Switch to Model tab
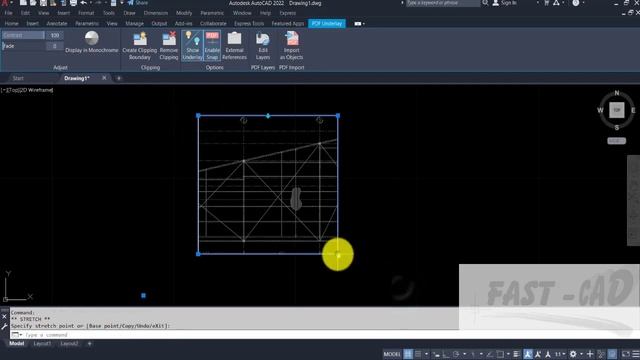This screenshot has width=640, height=360. 17,344
